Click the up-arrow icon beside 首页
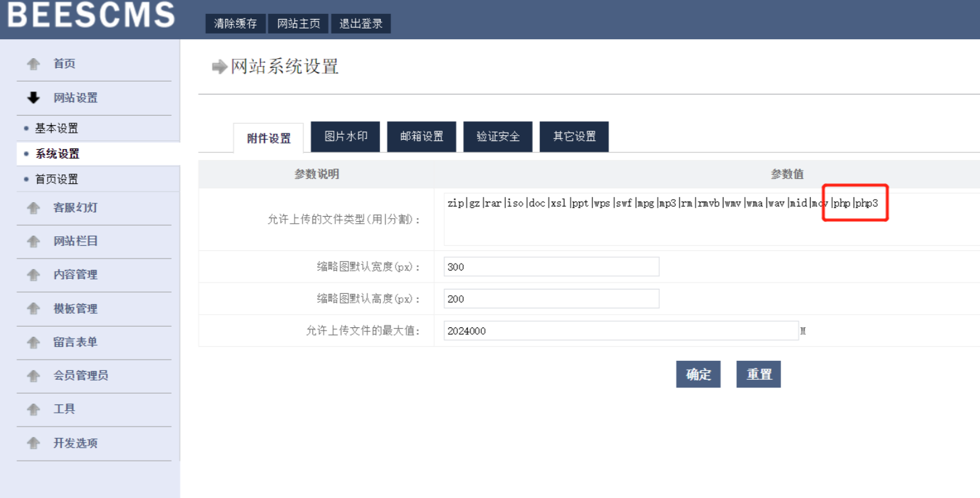This screenshot has height=498, width=980. [33, 63]
